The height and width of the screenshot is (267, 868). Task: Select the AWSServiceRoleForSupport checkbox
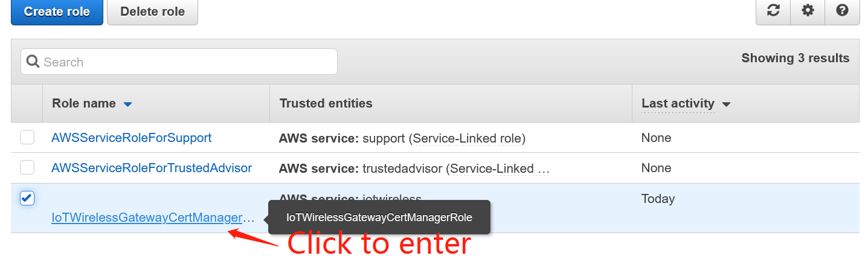tap(27, 138)
